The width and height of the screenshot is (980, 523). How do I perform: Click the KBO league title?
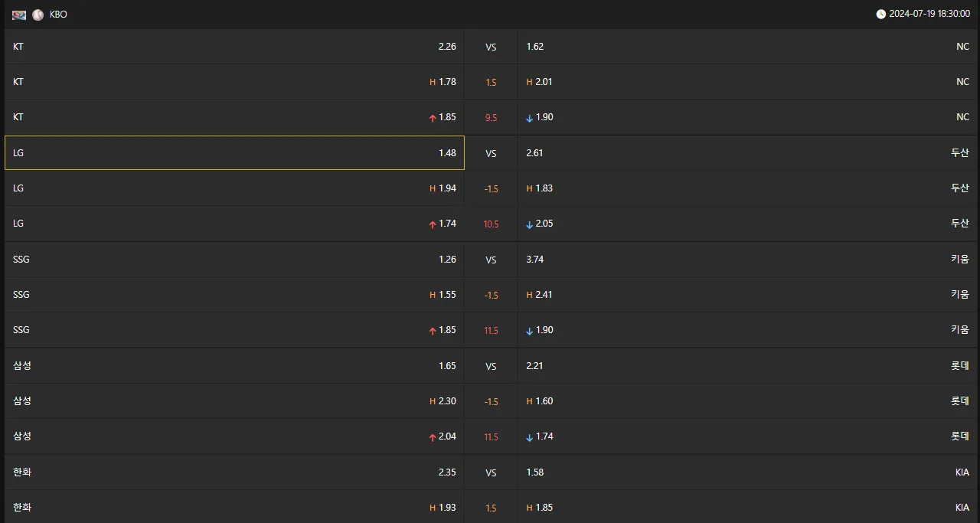coord(58,15)
